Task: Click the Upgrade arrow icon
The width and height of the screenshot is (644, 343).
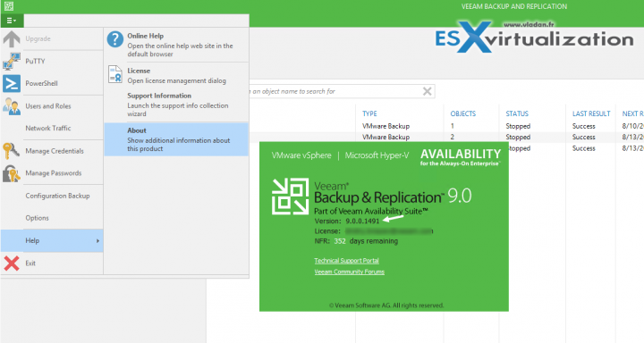Action: click(12, 39)
